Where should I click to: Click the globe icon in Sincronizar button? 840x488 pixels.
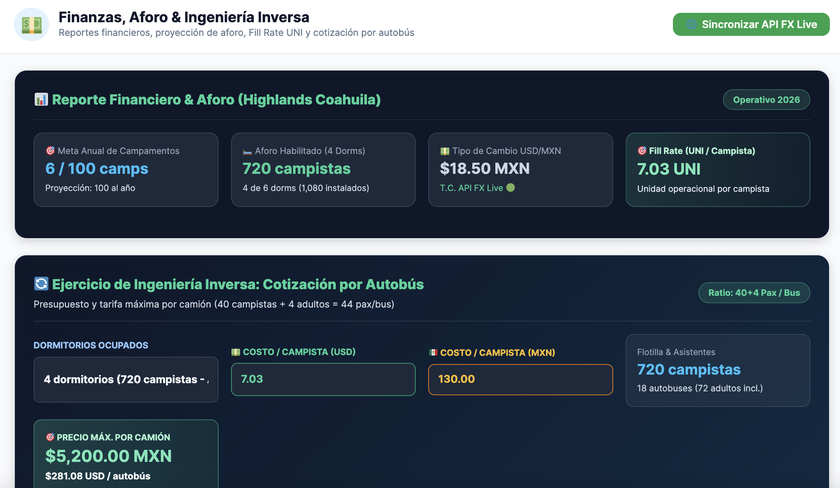[x=692, y=24]
